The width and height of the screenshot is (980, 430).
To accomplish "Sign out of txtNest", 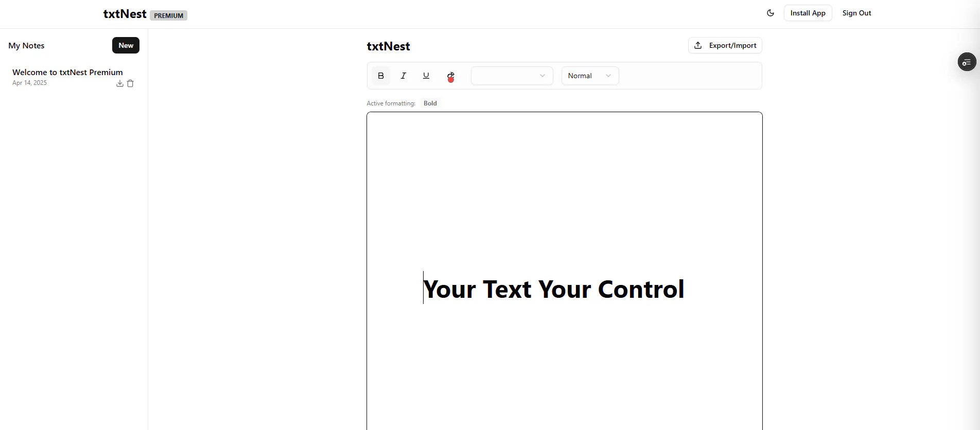I will [856, 13].
